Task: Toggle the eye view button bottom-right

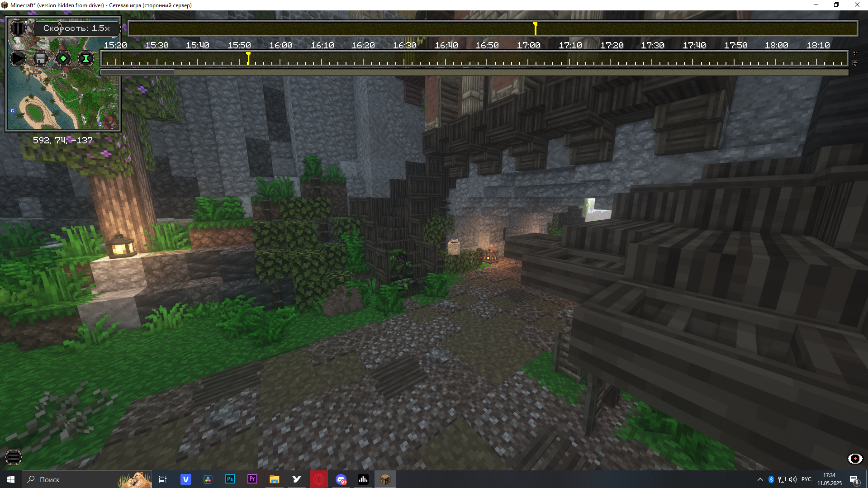Action: click(855, 459)
